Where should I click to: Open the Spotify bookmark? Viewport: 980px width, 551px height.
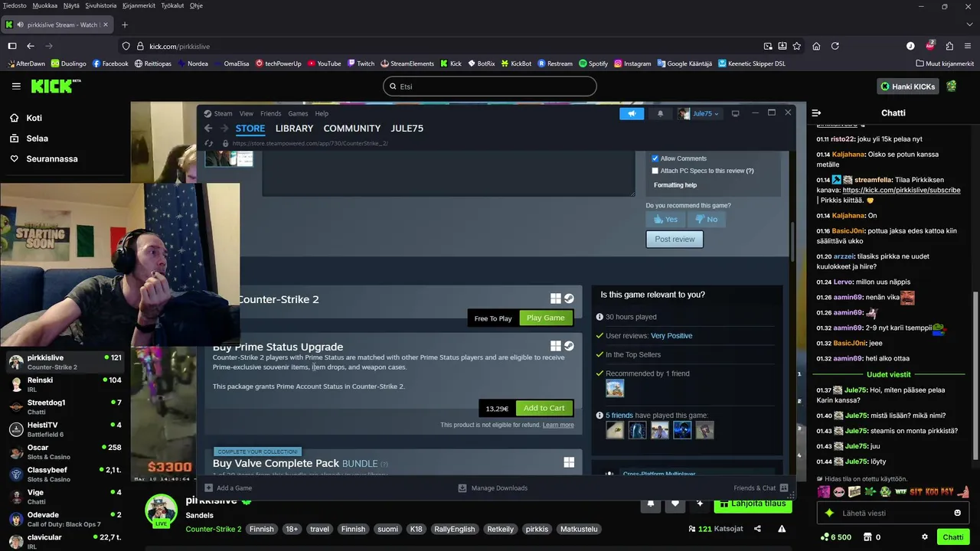(x=593, y=64)
